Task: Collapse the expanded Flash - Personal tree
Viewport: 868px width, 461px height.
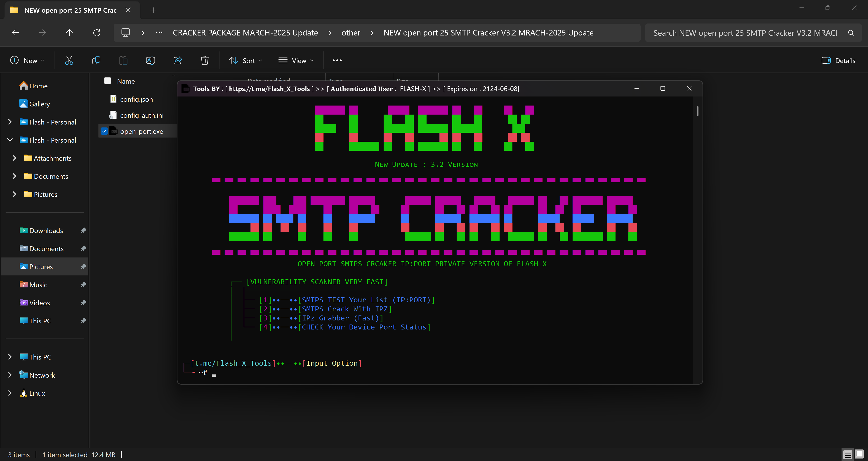Action: (x=10, y=139)
